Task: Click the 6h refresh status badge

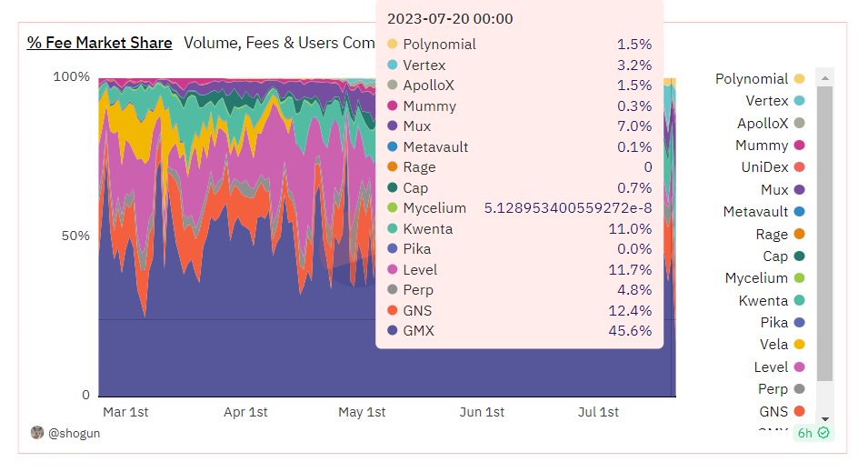Action: pos(813,433)
